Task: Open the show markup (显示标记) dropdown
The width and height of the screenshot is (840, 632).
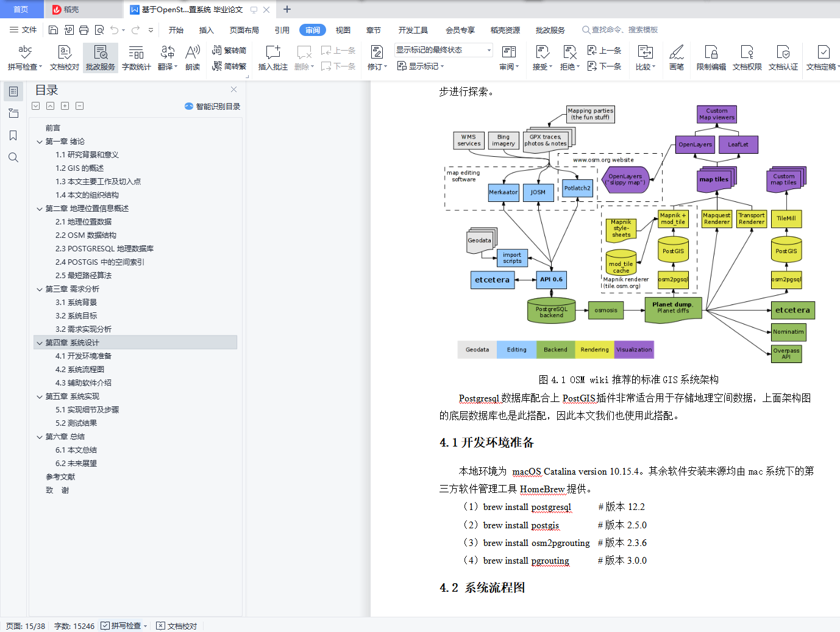Action: click(421, 66)
